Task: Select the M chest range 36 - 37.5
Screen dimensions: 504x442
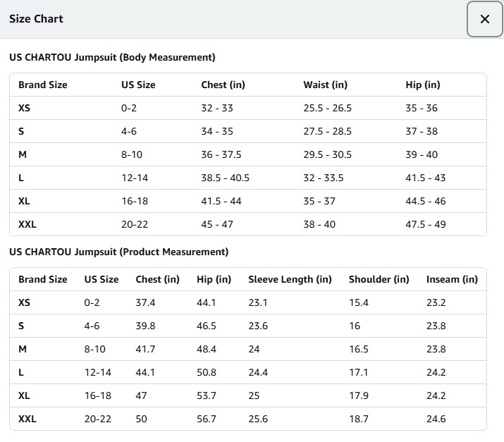Action: pos(221,154)
